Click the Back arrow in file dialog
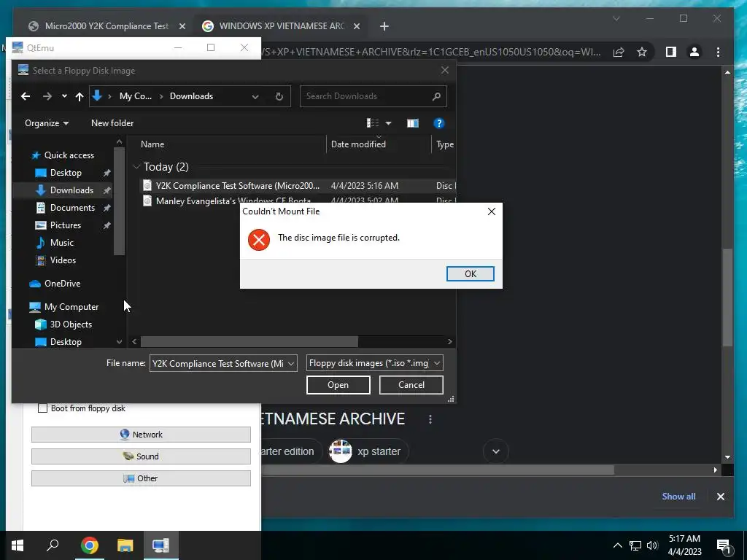 26,96
